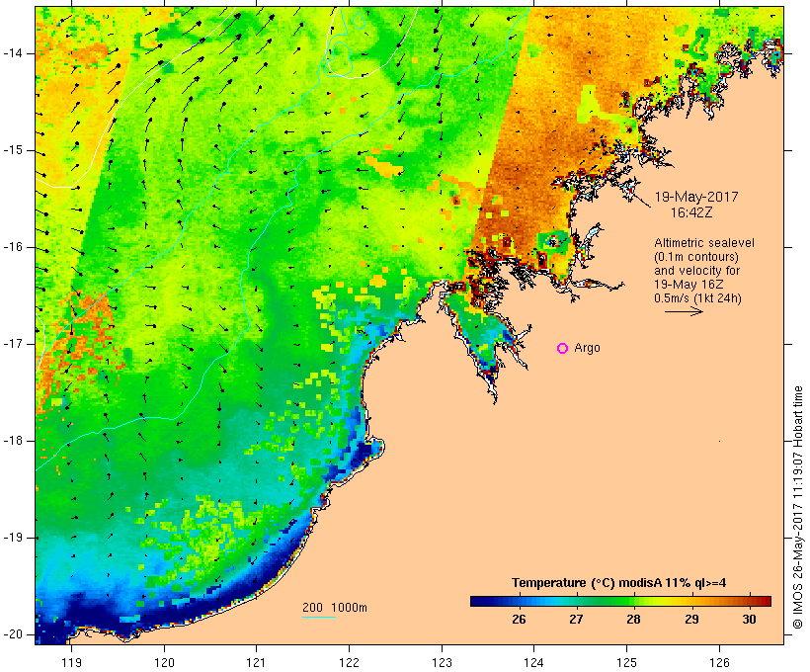The height and width of the screenshot is (672, 810).
Task: Click colorbar label '27'
Action: coord(576,620)
